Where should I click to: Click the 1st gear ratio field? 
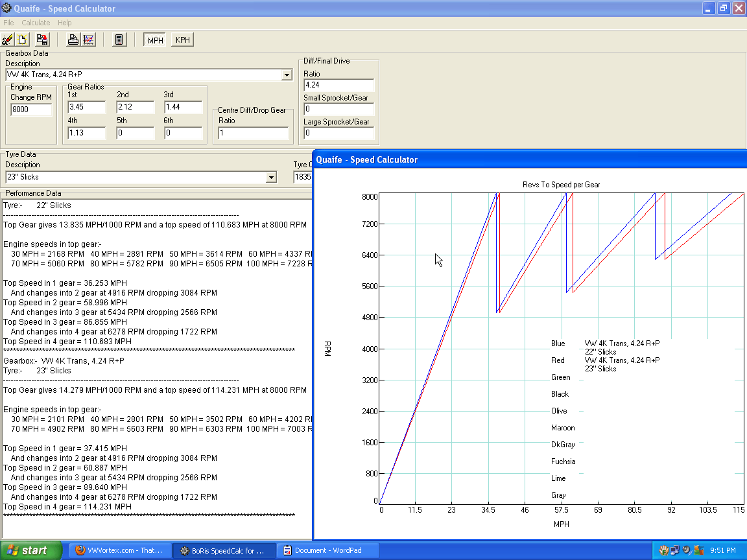coord(87,107)
